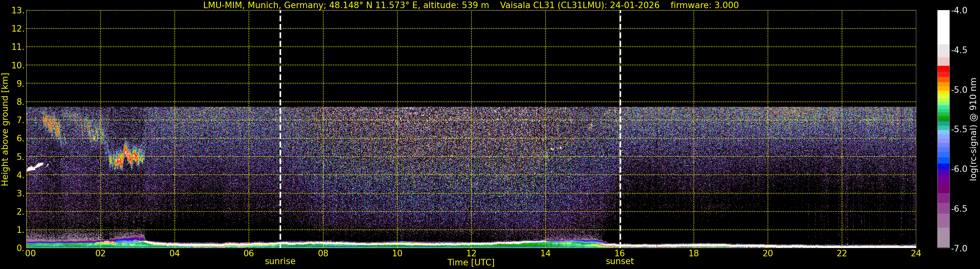
Task: Click the white cloud patch near 4.5 km
Action: (x=35, y=167)
